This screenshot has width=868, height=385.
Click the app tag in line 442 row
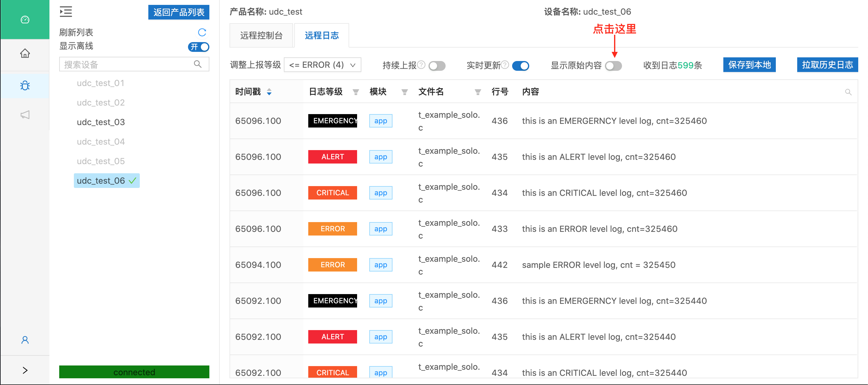click(381, 265)
